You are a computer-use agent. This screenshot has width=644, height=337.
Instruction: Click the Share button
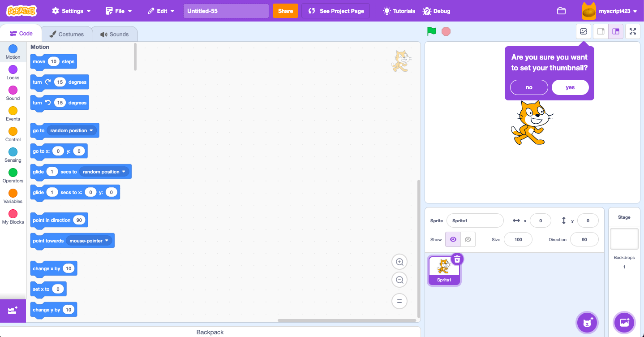pos(285,11)
